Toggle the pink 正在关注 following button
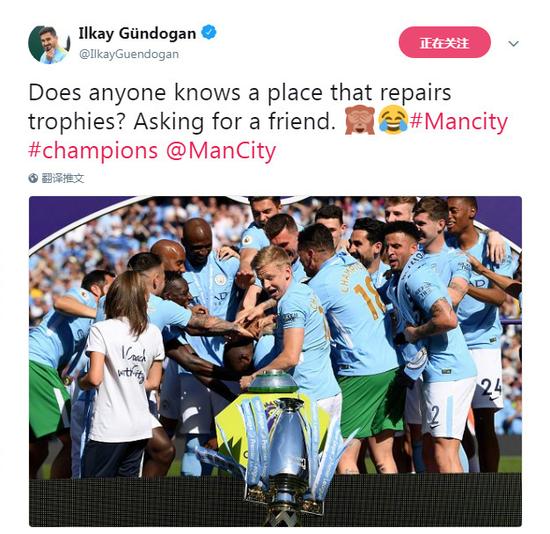550x534 pixels. 444,42
